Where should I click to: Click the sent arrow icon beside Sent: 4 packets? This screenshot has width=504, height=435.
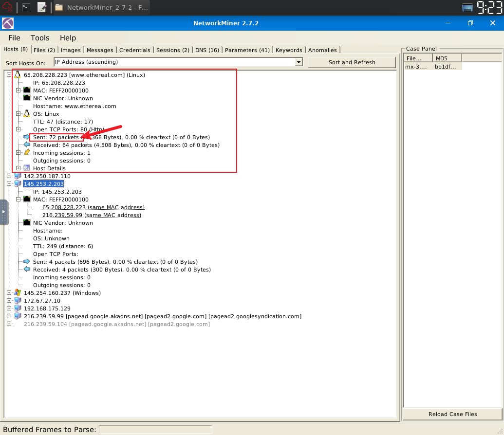pyautogui.click(x=27, y=261)
